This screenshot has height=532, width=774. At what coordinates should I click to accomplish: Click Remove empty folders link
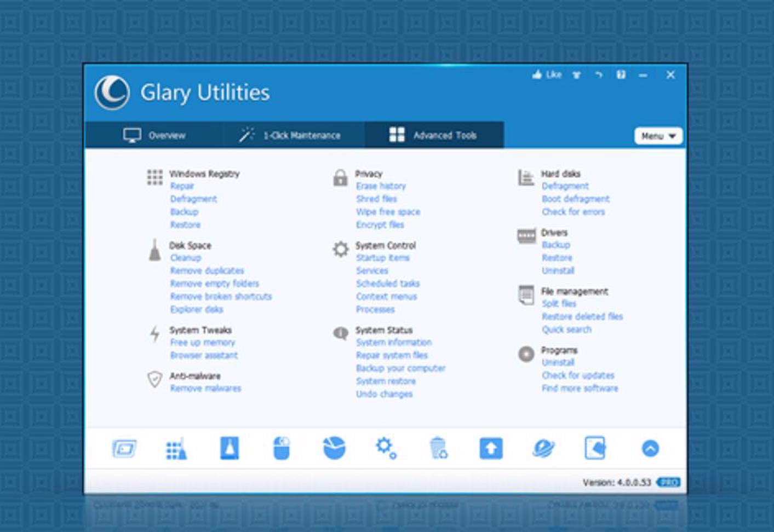click(214, 284)
